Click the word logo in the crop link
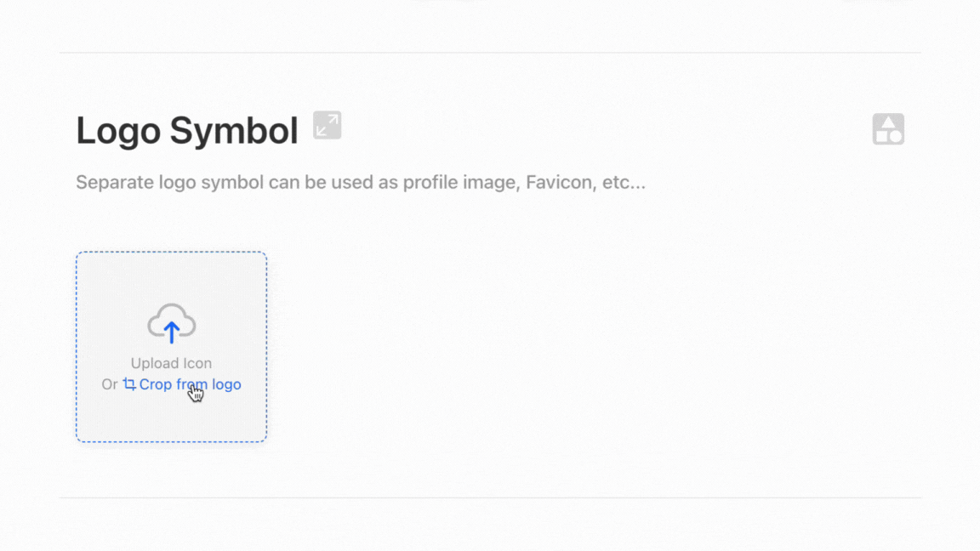This screenshot has height=551, width=980. [x=226, y=385]
